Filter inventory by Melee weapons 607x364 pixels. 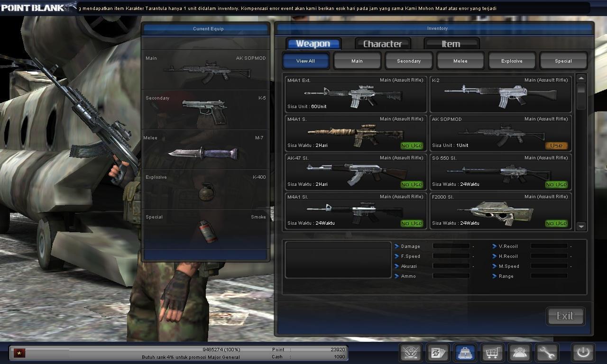pos(460,61)
